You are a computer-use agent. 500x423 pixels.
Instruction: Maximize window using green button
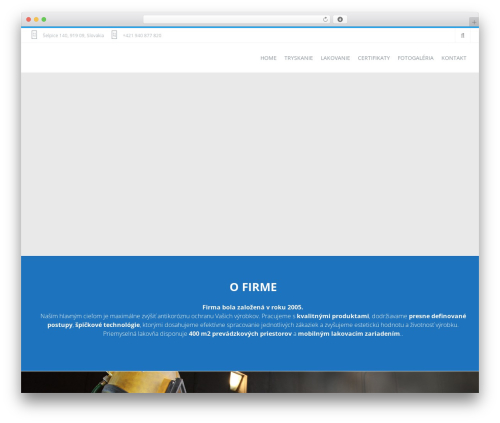pos(44,19)
